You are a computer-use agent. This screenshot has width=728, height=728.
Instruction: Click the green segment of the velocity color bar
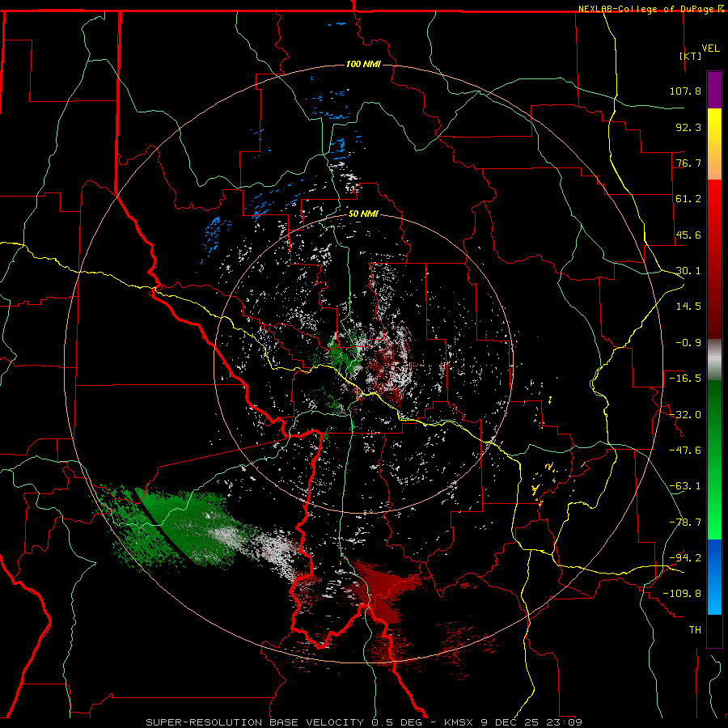click(x=714, y=459)
